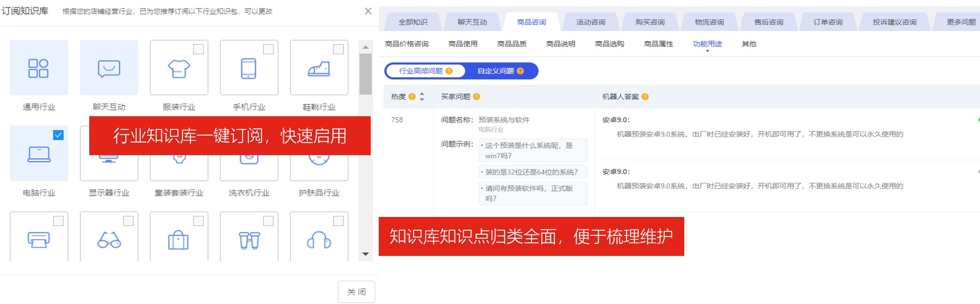This screenshot has width=980, height=304.
Task: Click the printer industry card icon
Action: pos(39,240)
